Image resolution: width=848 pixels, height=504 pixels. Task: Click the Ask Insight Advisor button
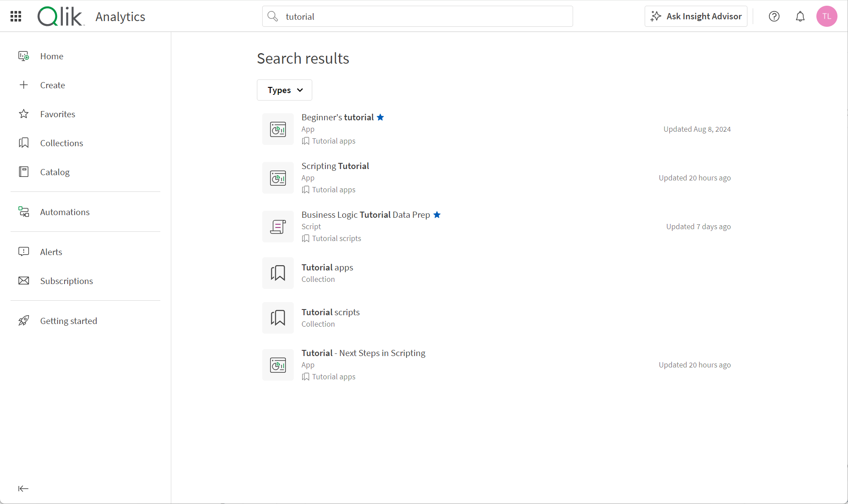(x=696, y=16)
